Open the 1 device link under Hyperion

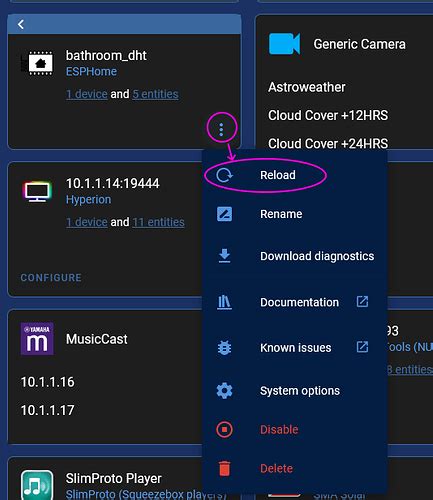pos(87,222)
